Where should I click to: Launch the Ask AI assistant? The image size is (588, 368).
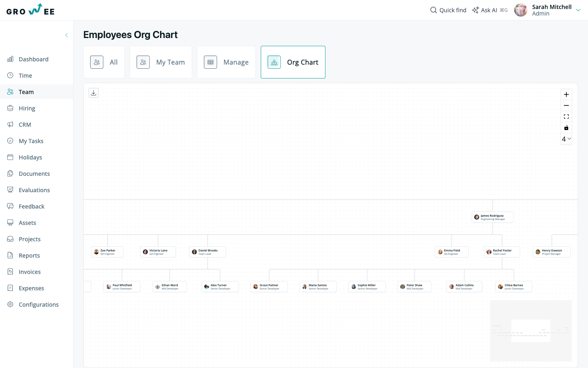click(490, 10)
